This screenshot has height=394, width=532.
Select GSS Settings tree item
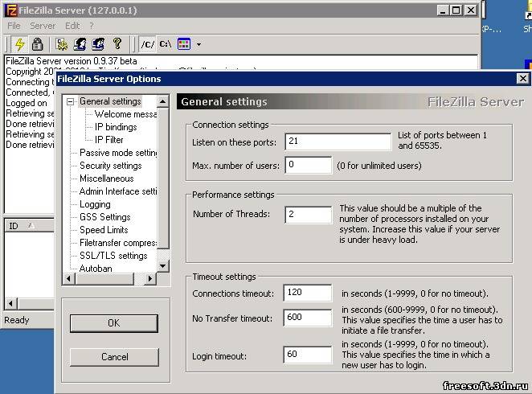[104, 217]
